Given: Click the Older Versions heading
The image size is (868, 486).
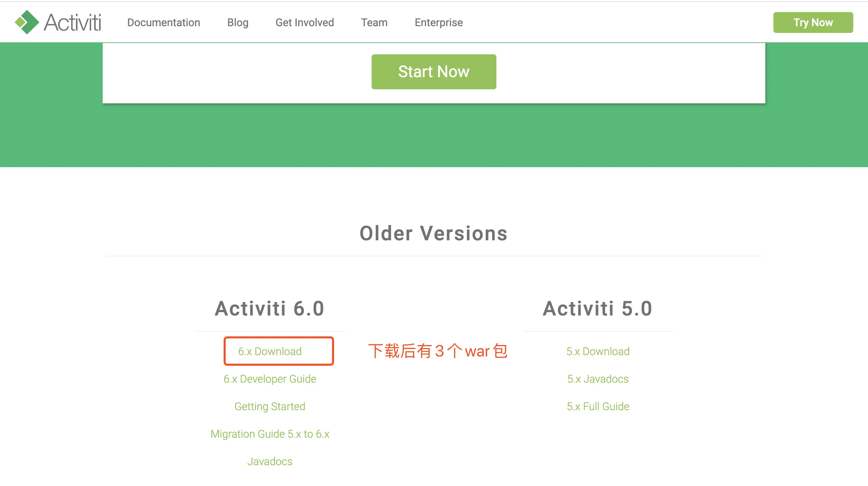Looking at the screenshot, I should (433, 233).
